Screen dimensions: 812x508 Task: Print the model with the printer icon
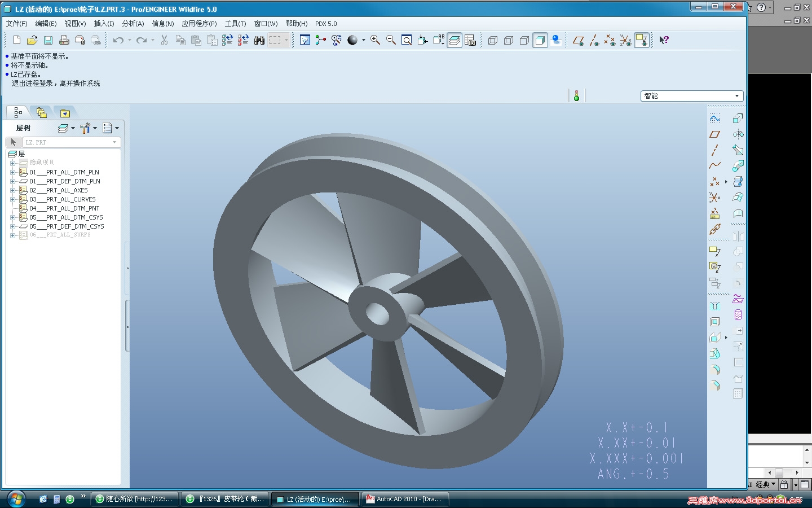click(64, 40)
